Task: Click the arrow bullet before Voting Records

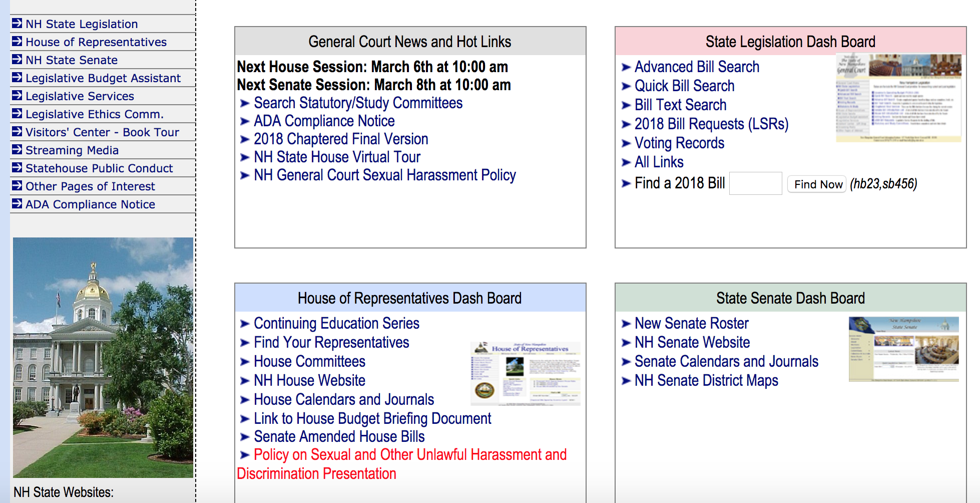Action: click(x=626, y=143)
